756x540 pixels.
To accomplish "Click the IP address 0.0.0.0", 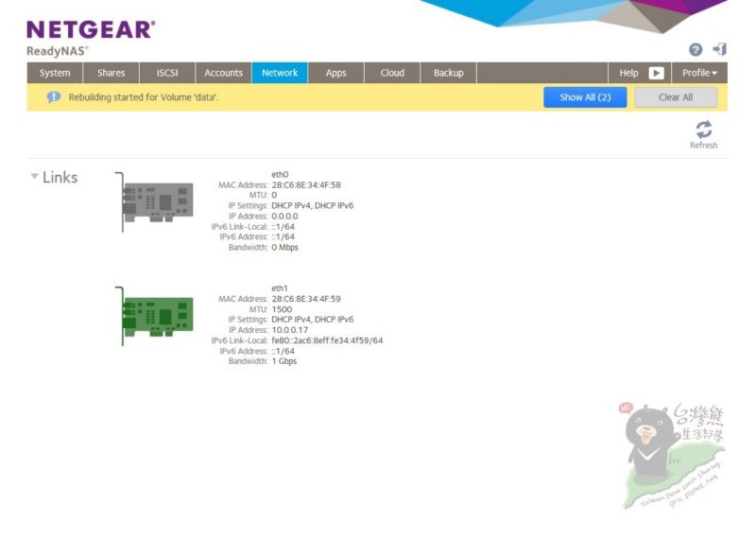I will pos(284,217).
